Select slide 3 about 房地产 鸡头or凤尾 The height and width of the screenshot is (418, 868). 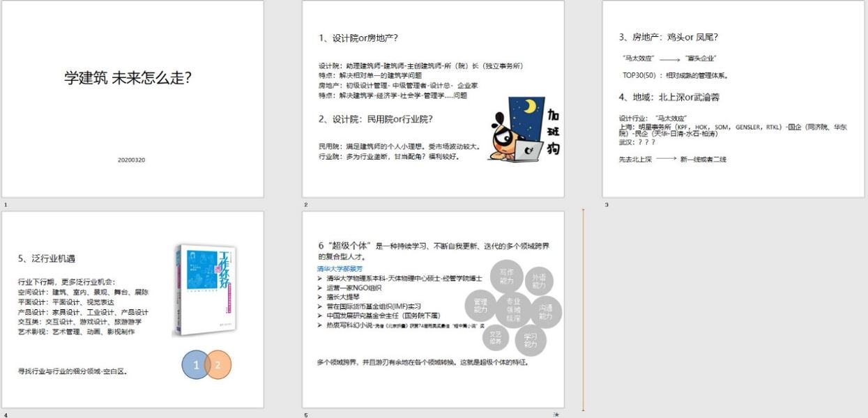click(733, 99)
